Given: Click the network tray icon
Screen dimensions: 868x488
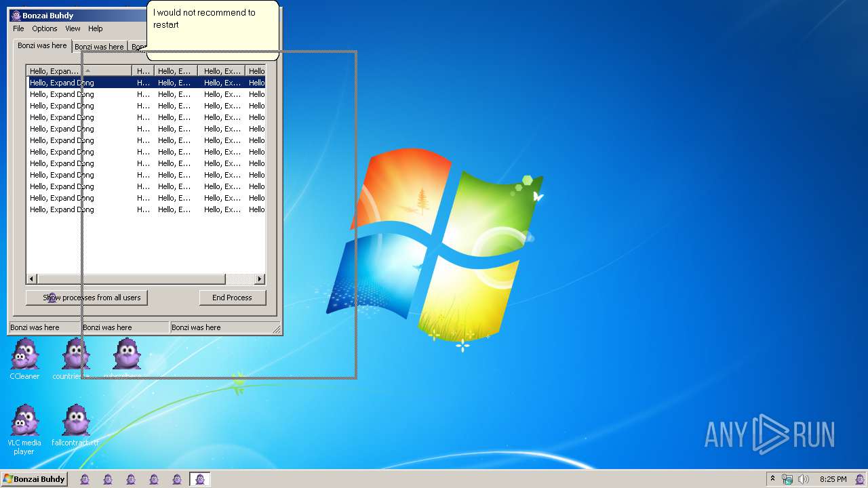Looking at the screenshot, I should coord(787,479).
